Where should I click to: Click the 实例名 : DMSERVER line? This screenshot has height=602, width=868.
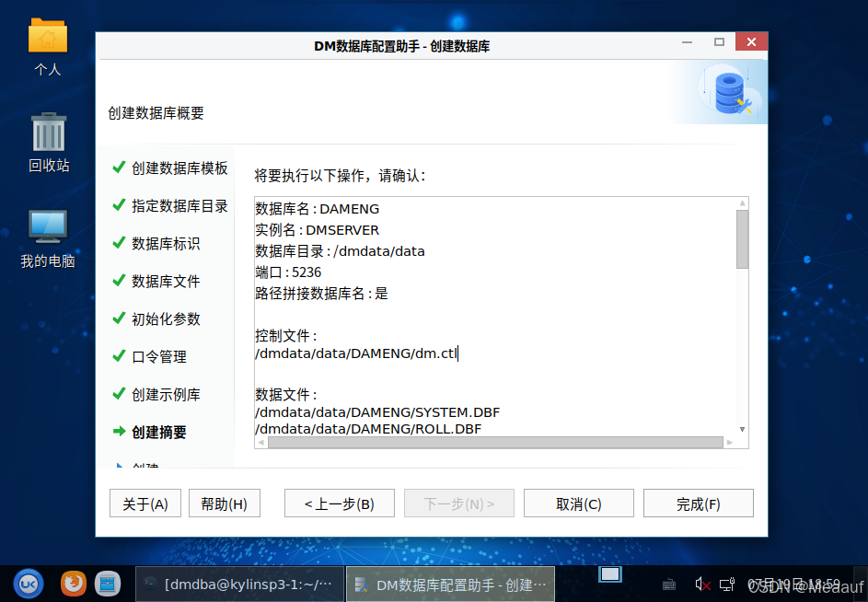[x=318, y=230]
